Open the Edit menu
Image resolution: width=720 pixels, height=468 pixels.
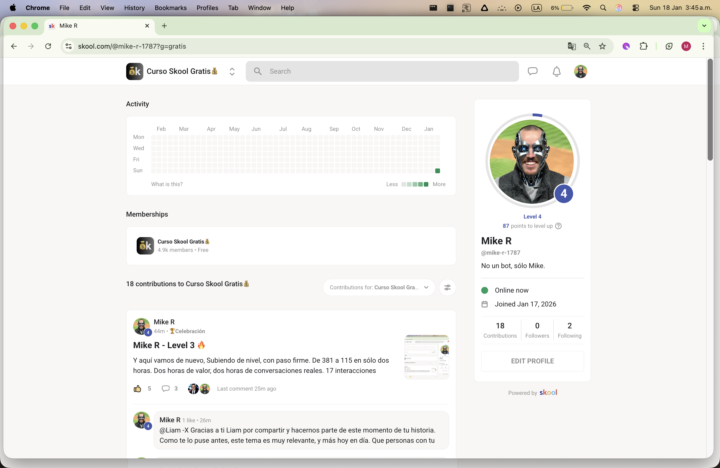[x=84, y=8]
